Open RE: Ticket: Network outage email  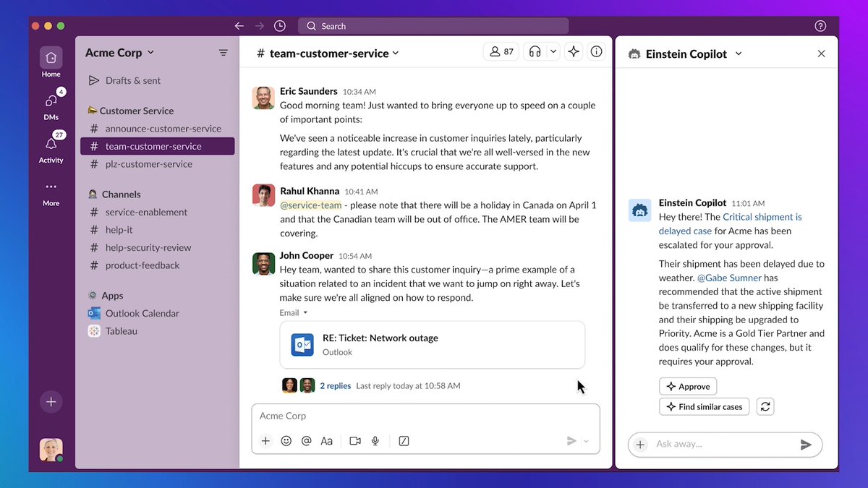[433, 345]
